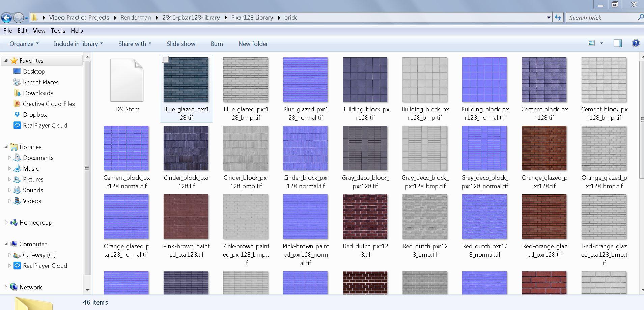Image resolution: width=644 pixels, height=310 pixels.
Task: Expand the Network node
Action: tap(6, 287)
